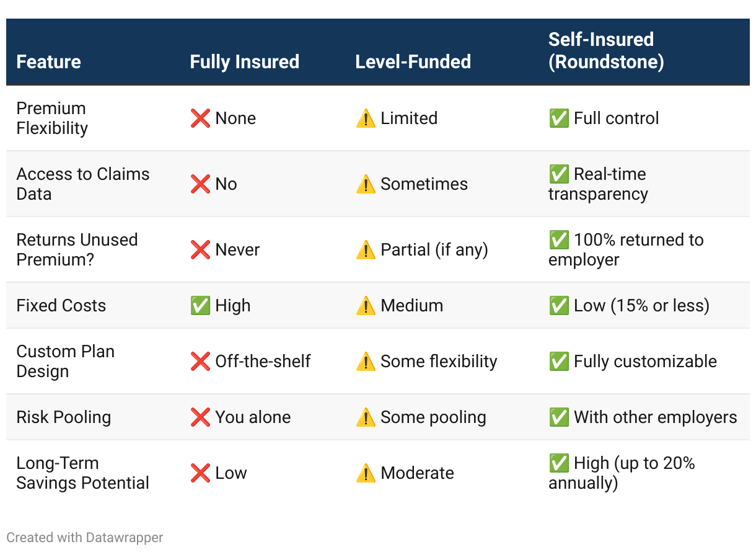Click the green check beside High in Fixed Costs
This screenshot has height=552, width=756.
click(200, 306)
